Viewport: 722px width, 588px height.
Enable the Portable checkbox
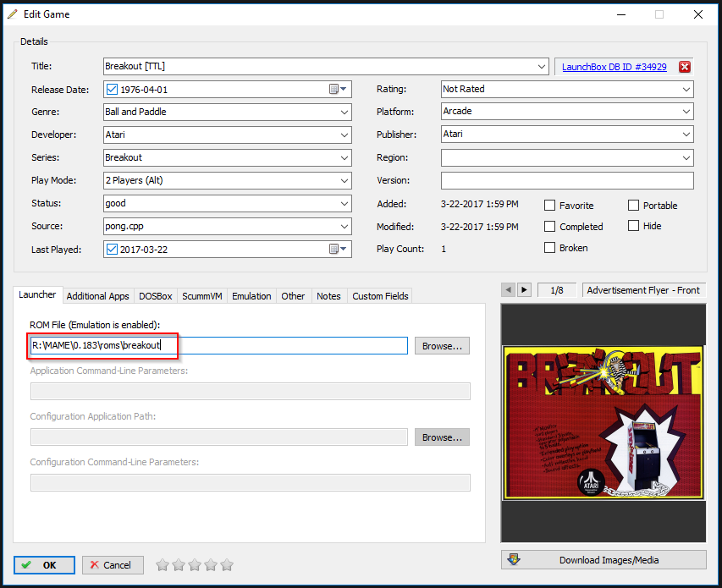tap(633, 206)
